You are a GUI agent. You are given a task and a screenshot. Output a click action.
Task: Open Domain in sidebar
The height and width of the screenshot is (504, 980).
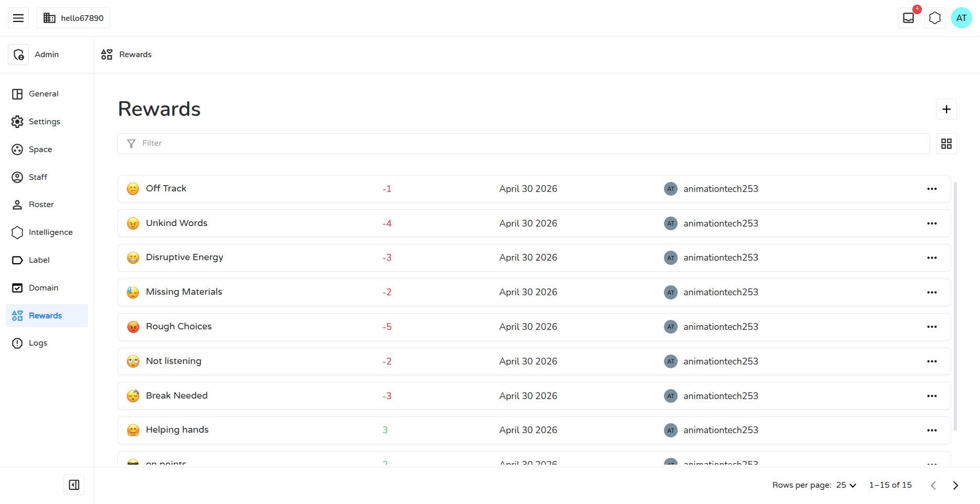[x=47, y=288]
